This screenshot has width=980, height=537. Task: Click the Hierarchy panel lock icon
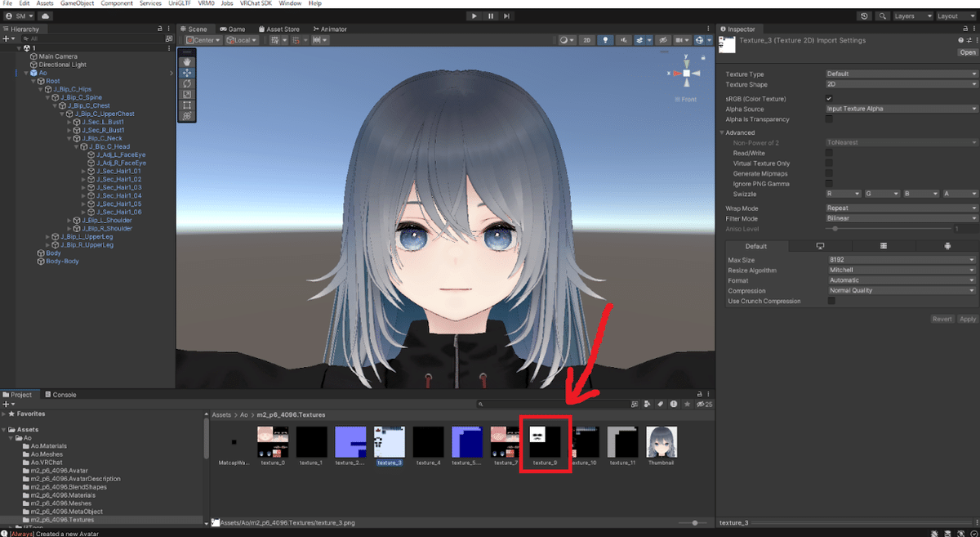coord(160,29)
